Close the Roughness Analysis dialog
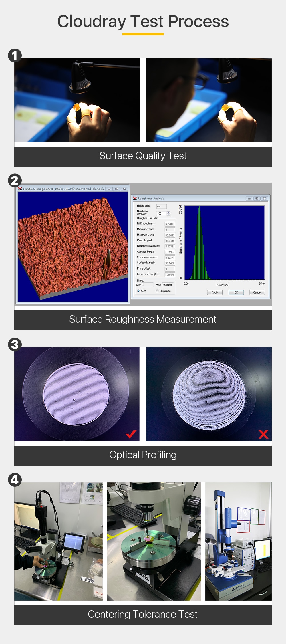 265,199
